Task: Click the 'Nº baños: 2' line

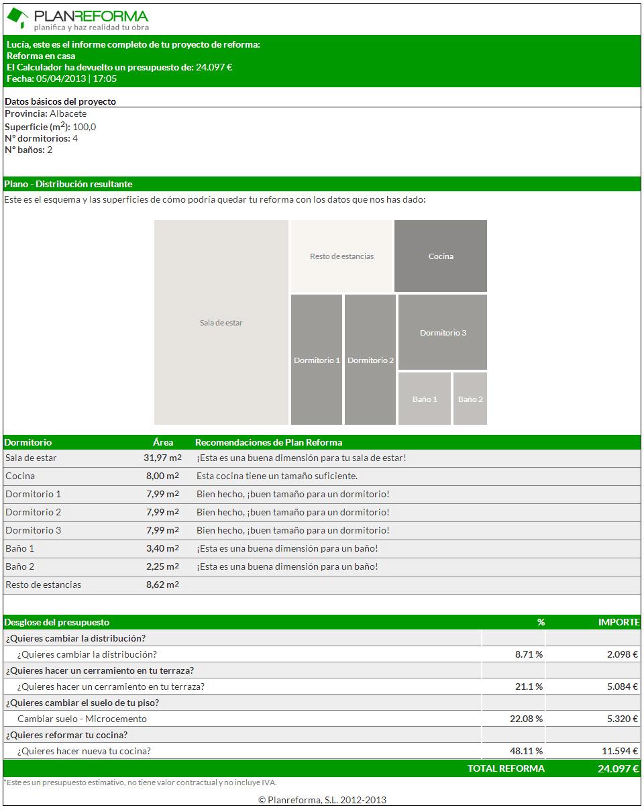Action: tap(29, 150)
